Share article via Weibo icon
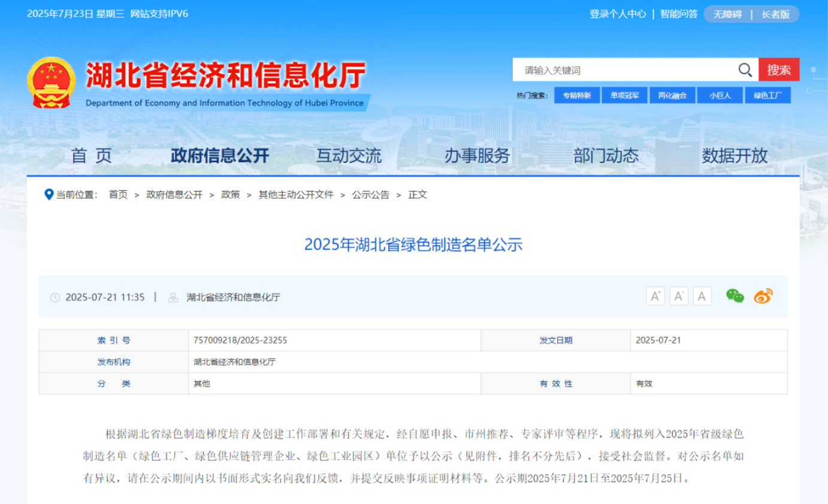This screenshot has width=828, height=504. [763, 296]
